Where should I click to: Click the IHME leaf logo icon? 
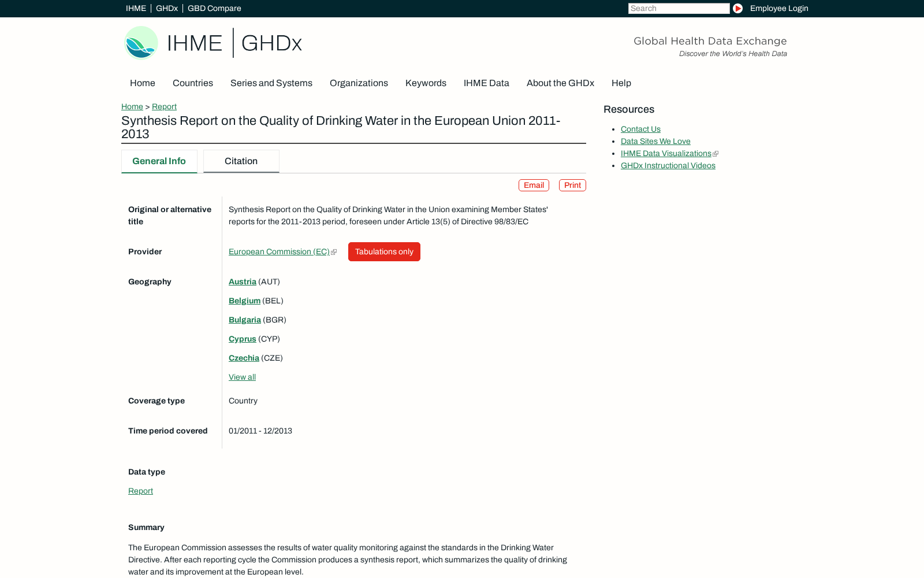tap(141, 43)
